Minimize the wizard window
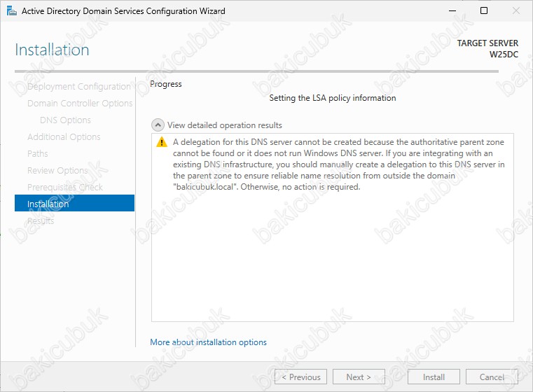Screen dimensions: 533x392 point(452,11)
